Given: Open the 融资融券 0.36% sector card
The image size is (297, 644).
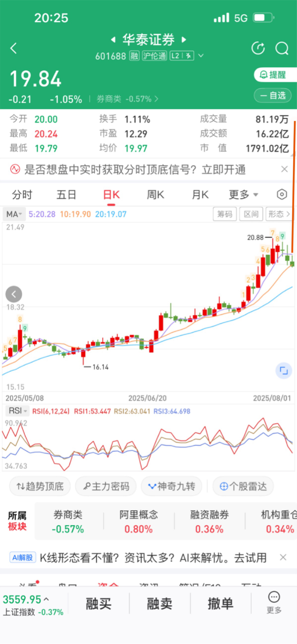Looking at the screenshot, I should click(209, 521).
